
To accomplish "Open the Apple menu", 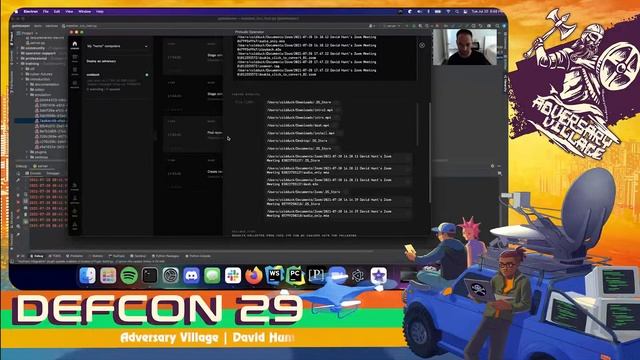I will pos(17,11).
